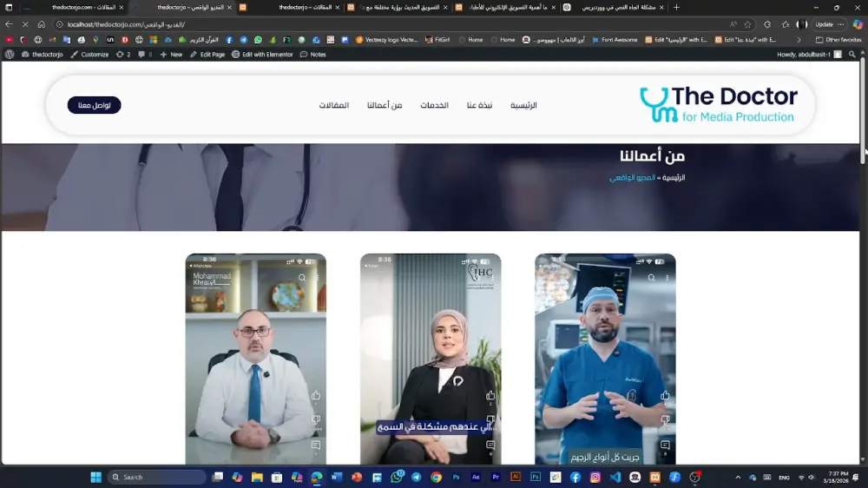
Task: Search icon on the surgeon video thumbnail
Action: click(652, 278)
